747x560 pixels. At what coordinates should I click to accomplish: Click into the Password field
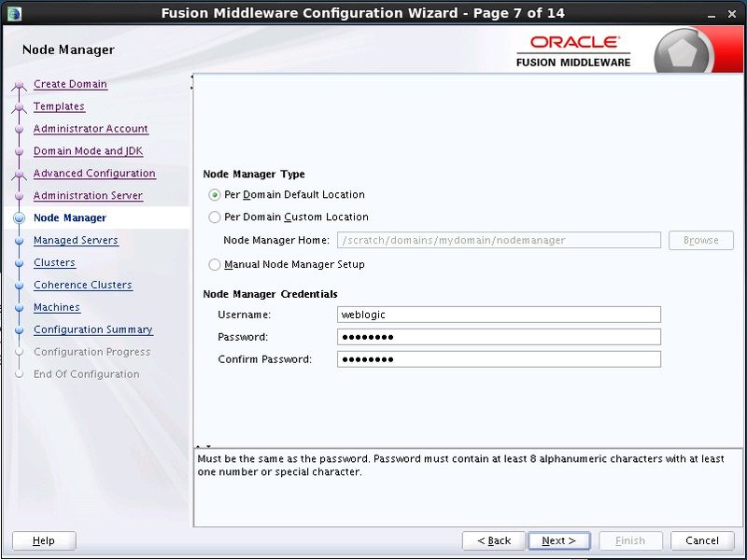coord(499,337)
